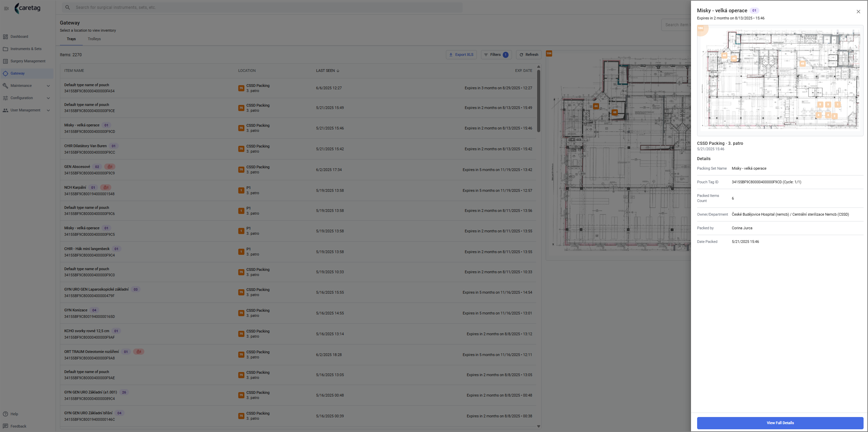This screenshot has height=432, width=868.
Task: Click the EXP. DATE column header
Action: click(x=524, y=71)
